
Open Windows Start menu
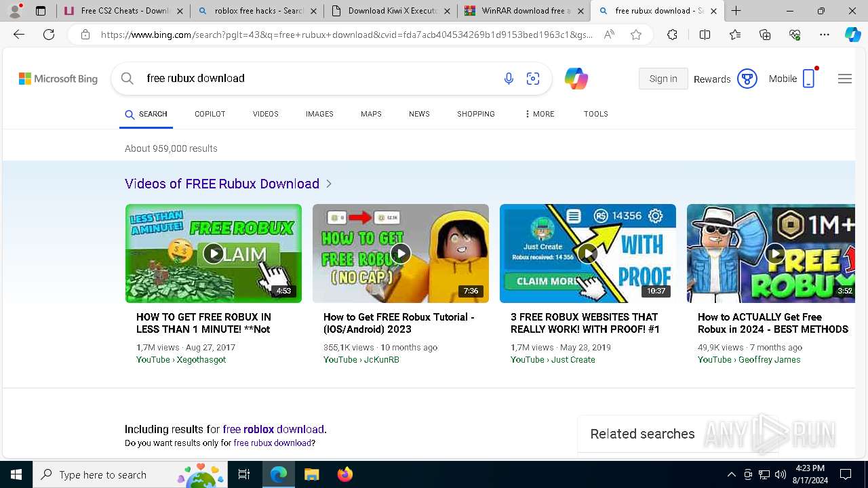tap(16, 474)
